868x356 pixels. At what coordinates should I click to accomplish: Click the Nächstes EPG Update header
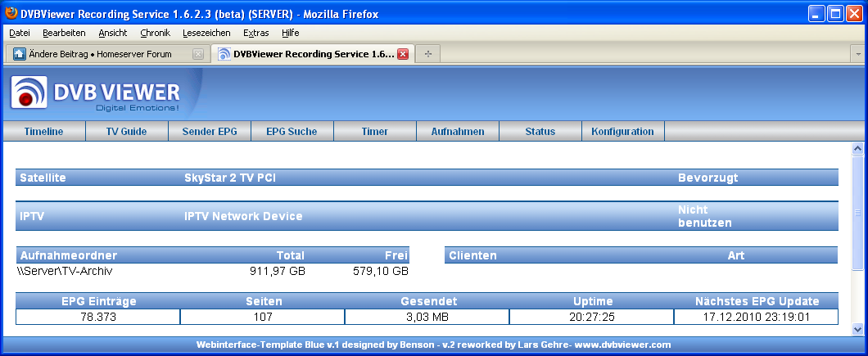pyautogui.click(x=757, y=301)
